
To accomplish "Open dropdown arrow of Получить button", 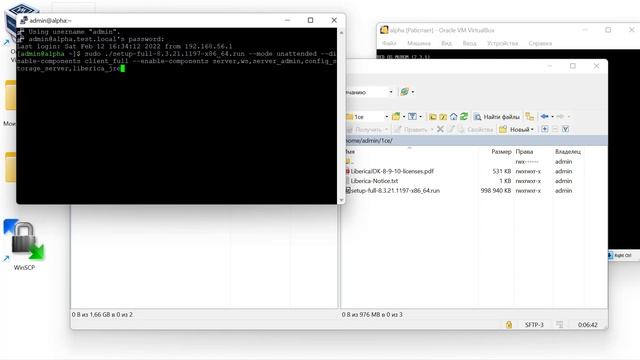I will pyautogui.click(x=386, y=130).
